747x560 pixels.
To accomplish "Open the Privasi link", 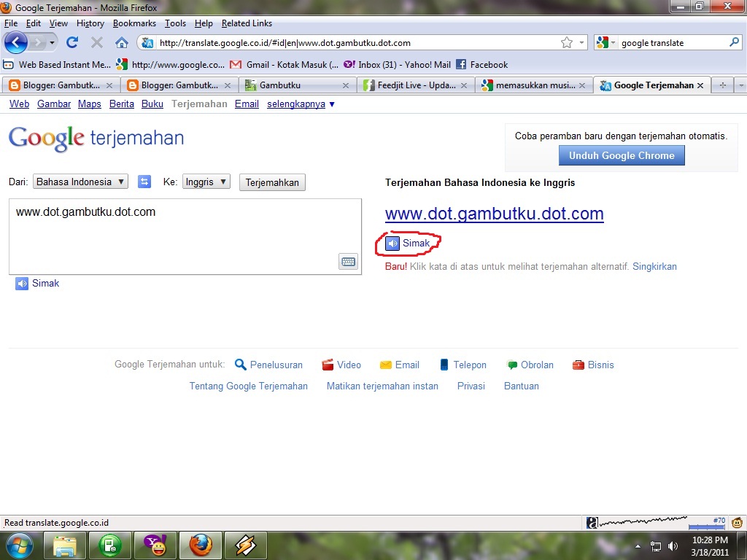I will pyautogui.click(x=471, y=386).
